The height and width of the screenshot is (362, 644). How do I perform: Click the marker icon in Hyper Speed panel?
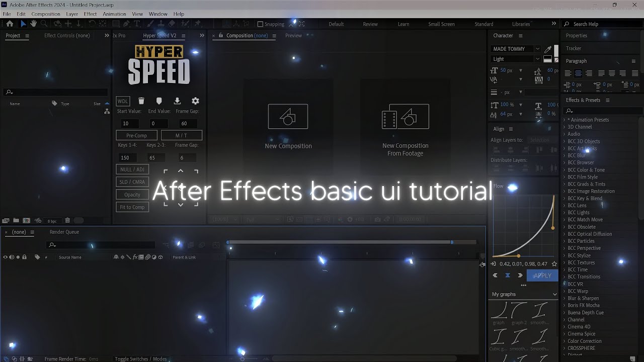159,101
